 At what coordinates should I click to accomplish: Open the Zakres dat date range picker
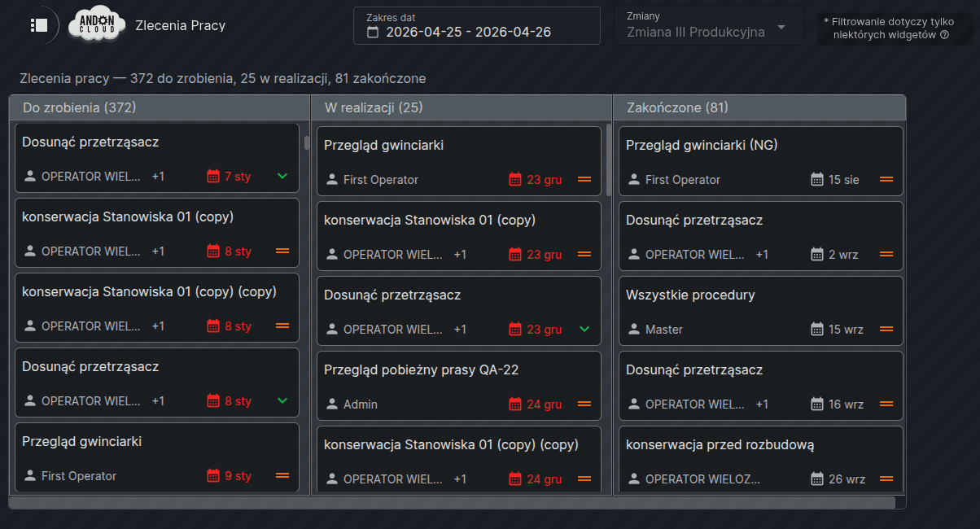[477, 25]
